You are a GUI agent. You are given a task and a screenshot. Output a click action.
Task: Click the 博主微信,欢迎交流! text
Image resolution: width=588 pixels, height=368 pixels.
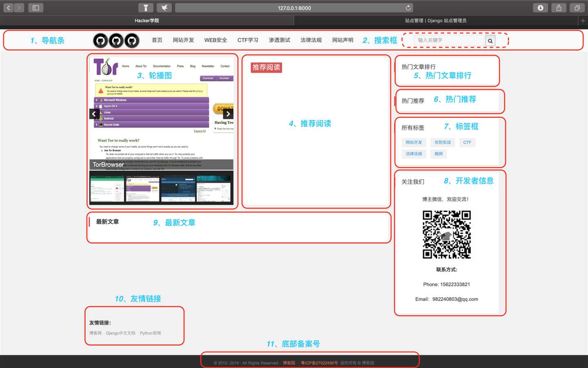tap(445, 200)
